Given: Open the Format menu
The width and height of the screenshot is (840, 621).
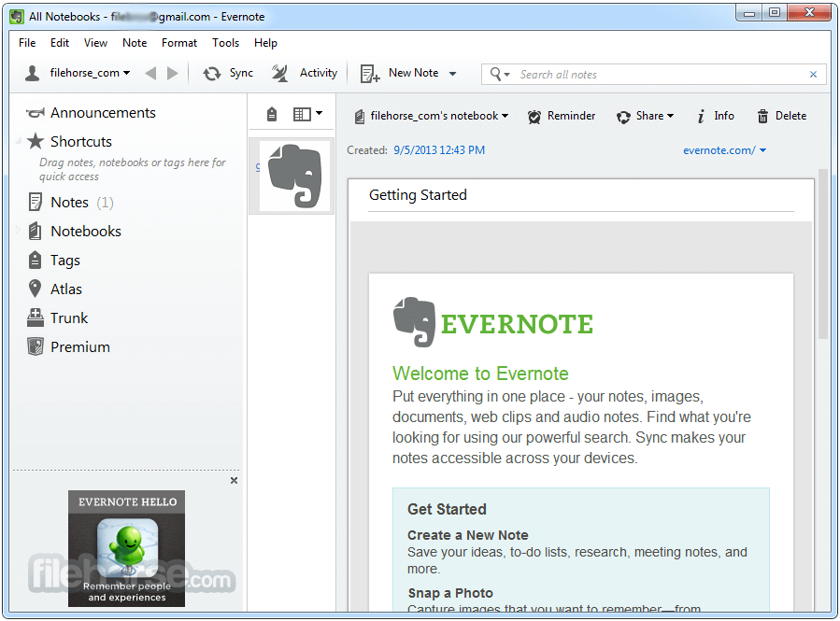Looking at the screenshot, I should tap(178, 43).
